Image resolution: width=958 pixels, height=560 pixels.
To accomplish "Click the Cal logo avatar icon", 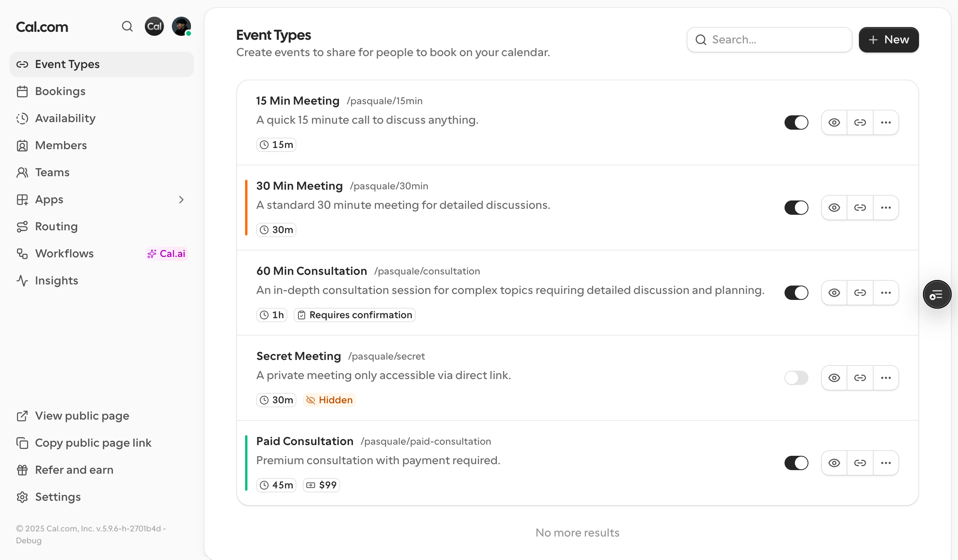I will pos(154,27).
